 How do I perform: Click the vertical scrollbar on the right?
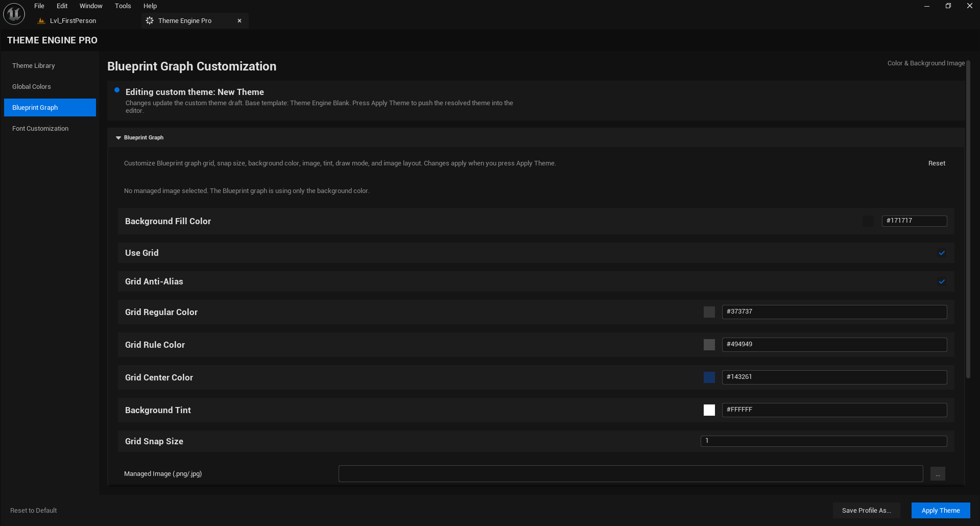pos(968,220)
